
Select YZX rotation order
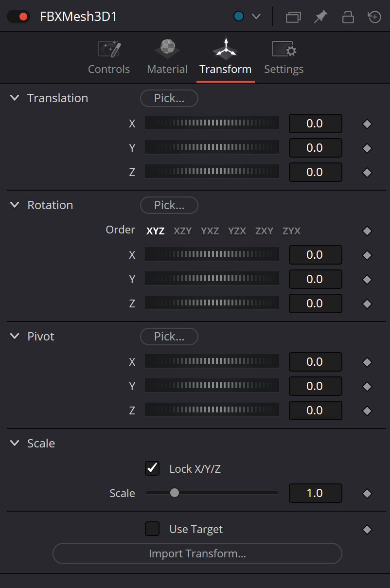pos(237,231)
